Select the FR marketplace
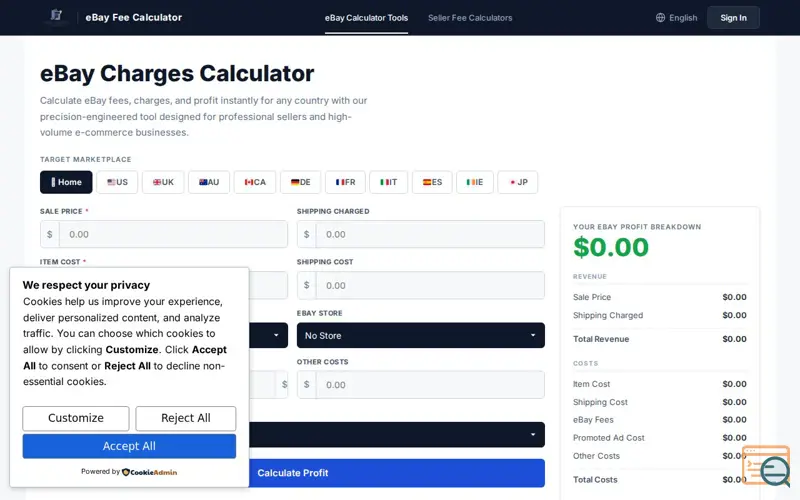Viewport: 800px width, 500px height. tap(345, 182)
